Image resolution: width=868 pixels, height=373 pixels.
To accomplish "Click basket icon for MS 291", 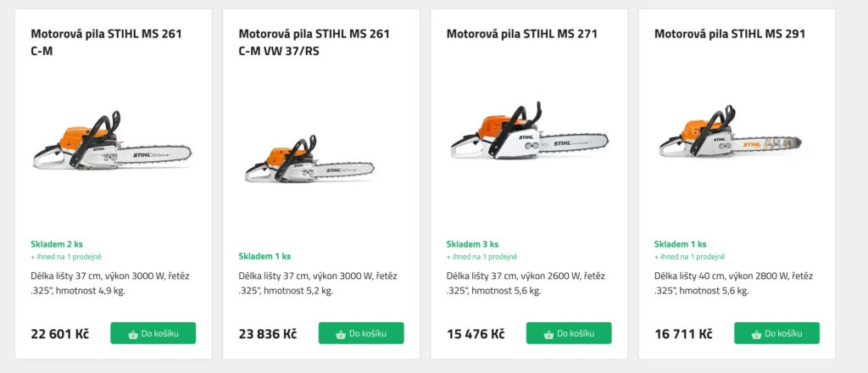I will 756,334.
